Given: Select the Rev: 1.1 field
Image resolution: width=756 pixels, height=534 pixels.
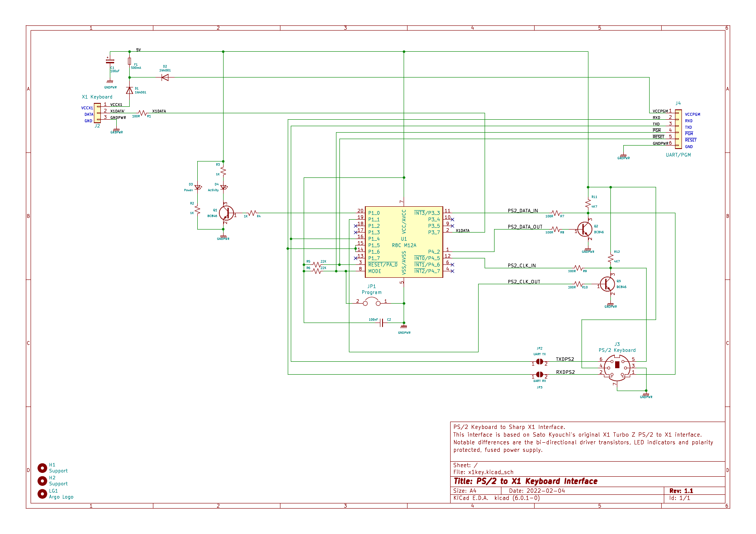Looking at the screenshot, I should tap(681, 491).
